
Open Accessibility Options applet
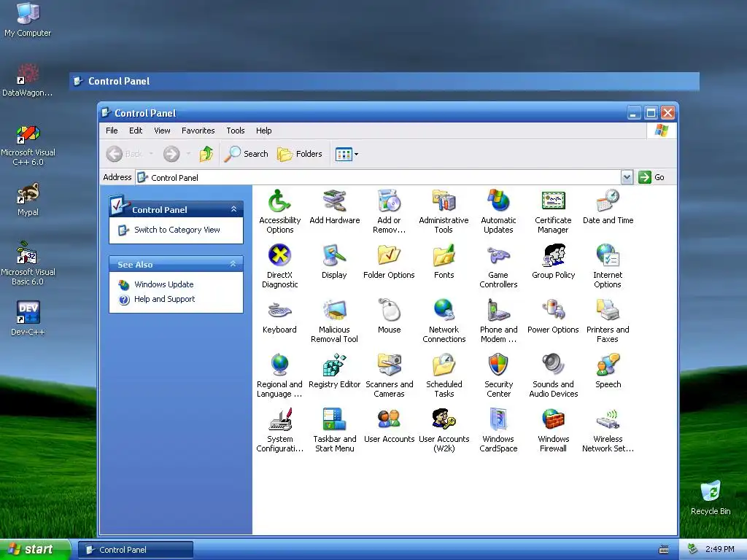279,201
